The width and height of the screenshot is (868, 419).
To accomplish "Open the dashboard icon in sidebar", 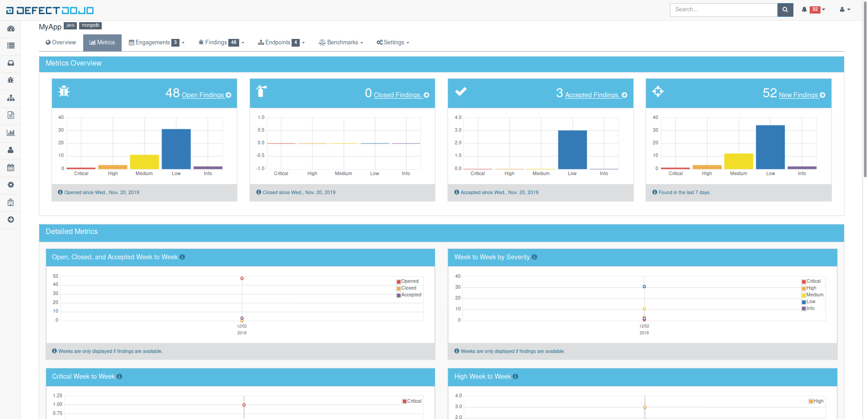I will coord(11,29).
